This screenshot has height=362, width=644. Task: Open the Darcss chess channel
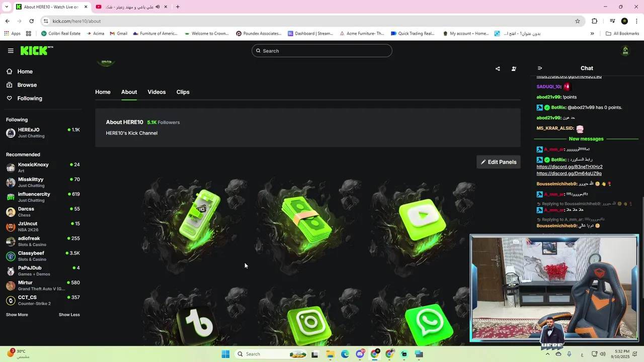pos(43,212)
